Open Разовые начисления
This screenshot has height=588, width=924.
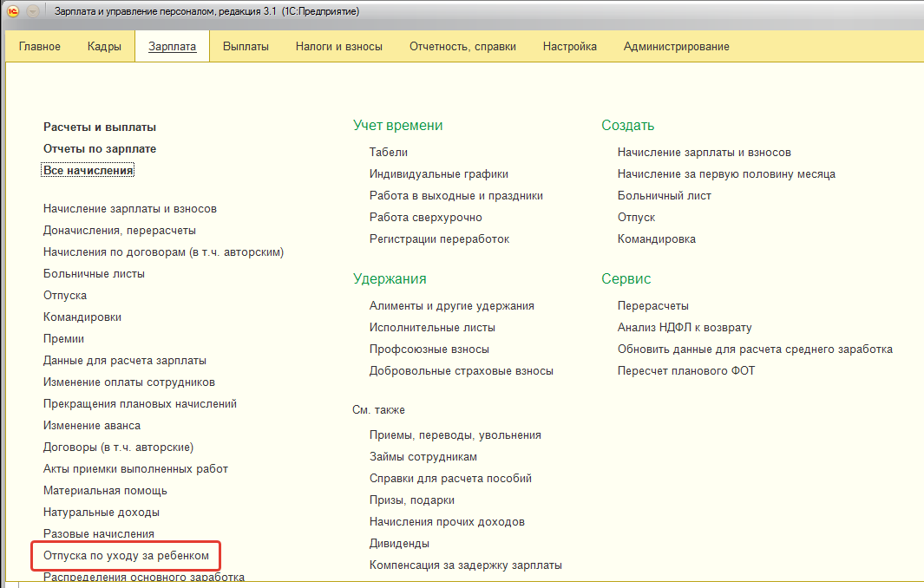98,533
